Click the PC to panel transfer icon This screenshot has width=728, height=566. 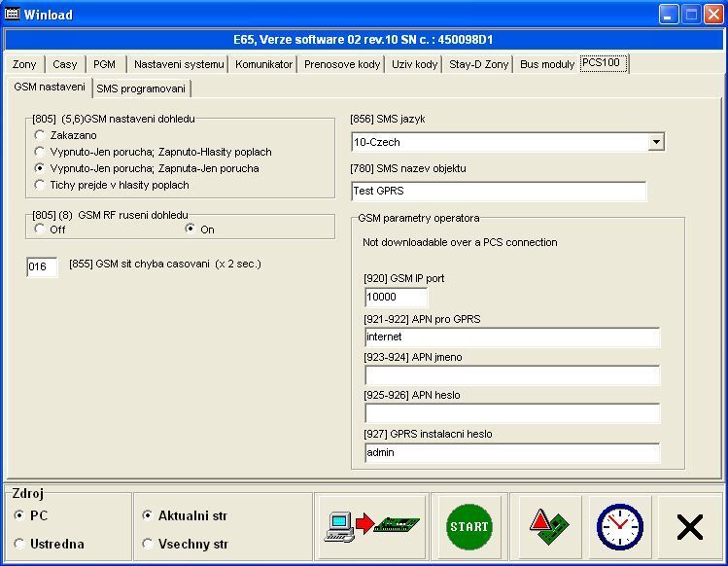tap(370, 526)
